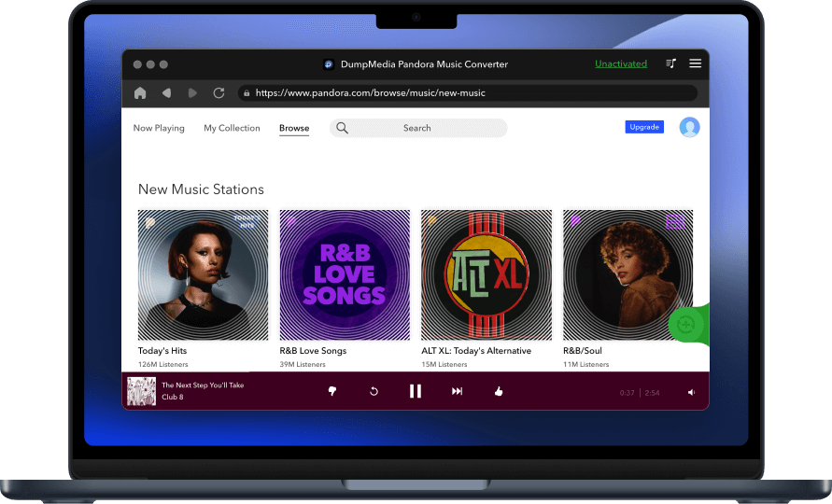Open R&B/Soul station artwork
The height and width of the screenshot is (504, 832).
[x=628, y=274]
